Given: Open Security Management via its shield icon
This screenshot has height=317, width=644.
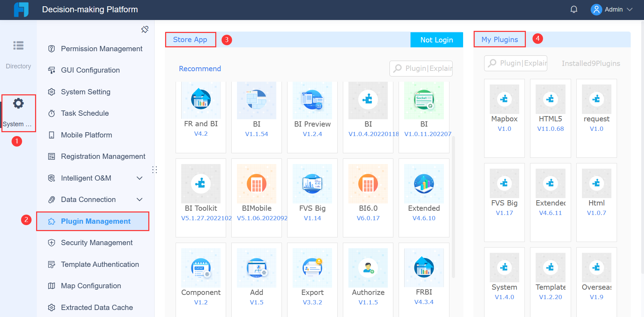Looking at the screenshot, I should click(x=52, y=242).
